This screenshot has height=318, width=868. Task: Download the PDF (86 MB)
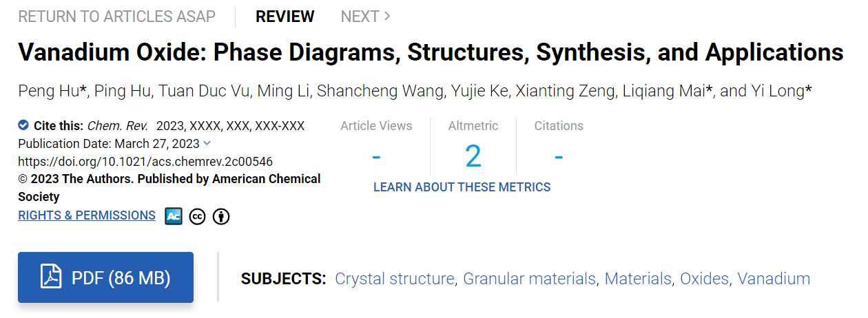(x=105, y=277)
